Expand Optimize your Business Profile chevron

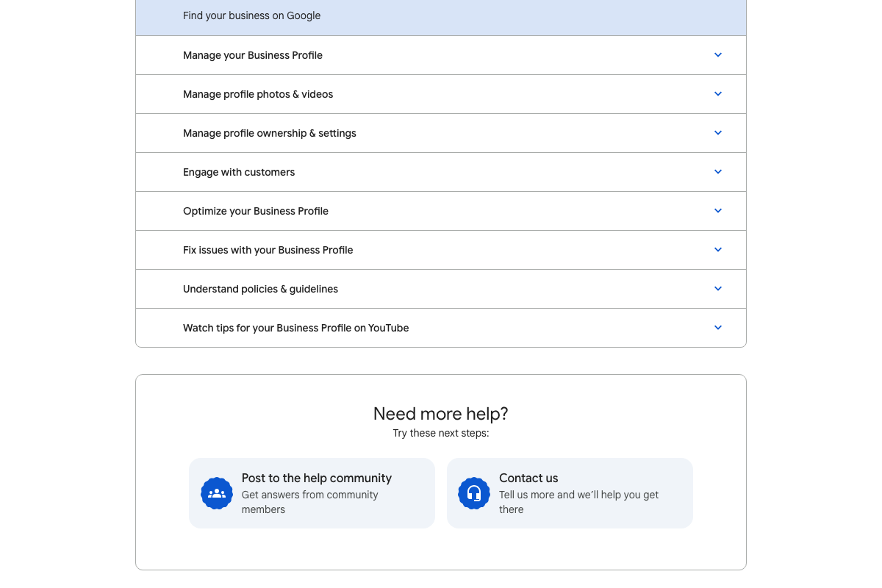[718, 211]
